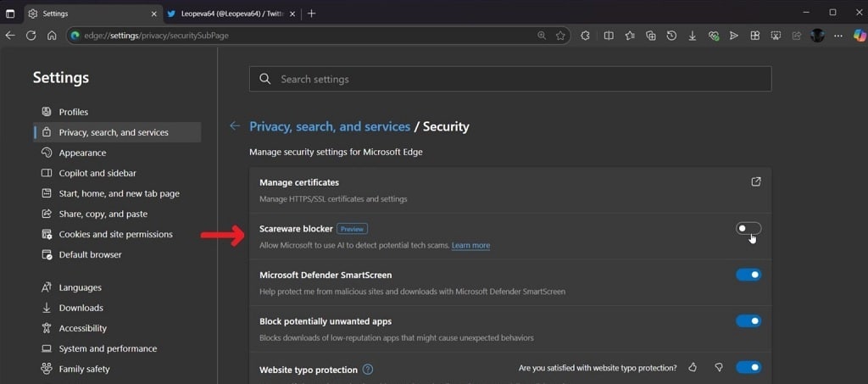Switch to the Leopeva64 Twitter tab
This screenshot has width=868, height=384.
click(x=232, y=14)
